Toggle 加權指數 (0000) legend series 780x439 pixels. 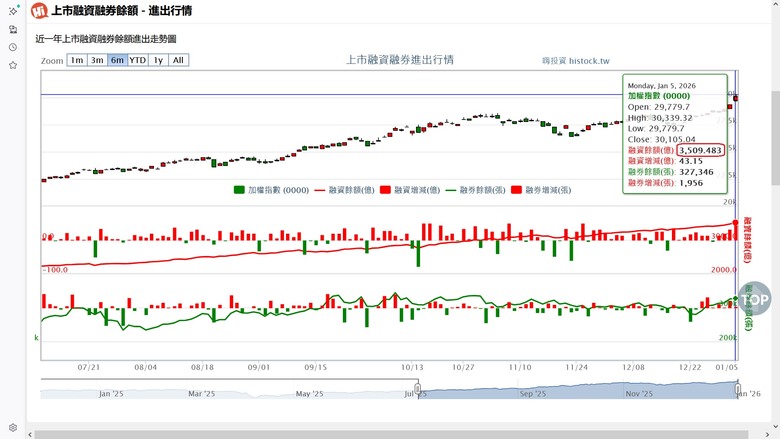(272, 190)
